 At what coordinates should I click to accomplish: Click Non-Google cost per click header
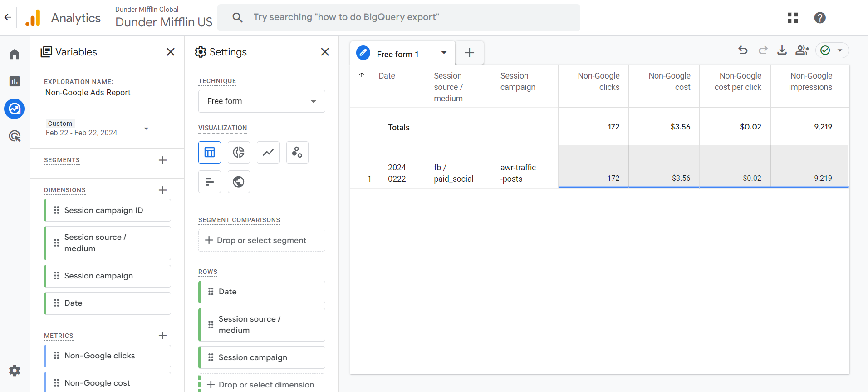[738, 81]
